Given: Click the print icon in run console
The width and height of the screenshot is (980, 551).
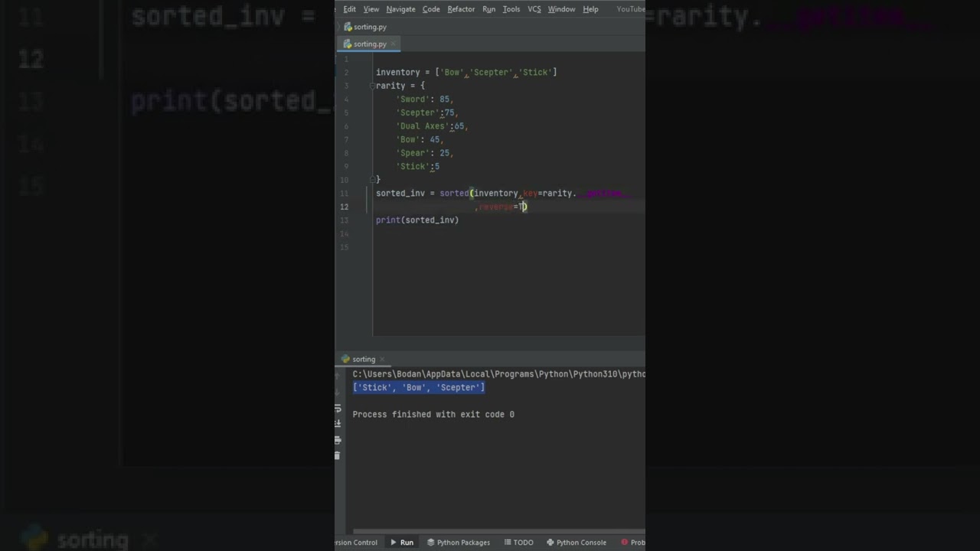Looking at the screenshot, I should [x=338, y=440].
